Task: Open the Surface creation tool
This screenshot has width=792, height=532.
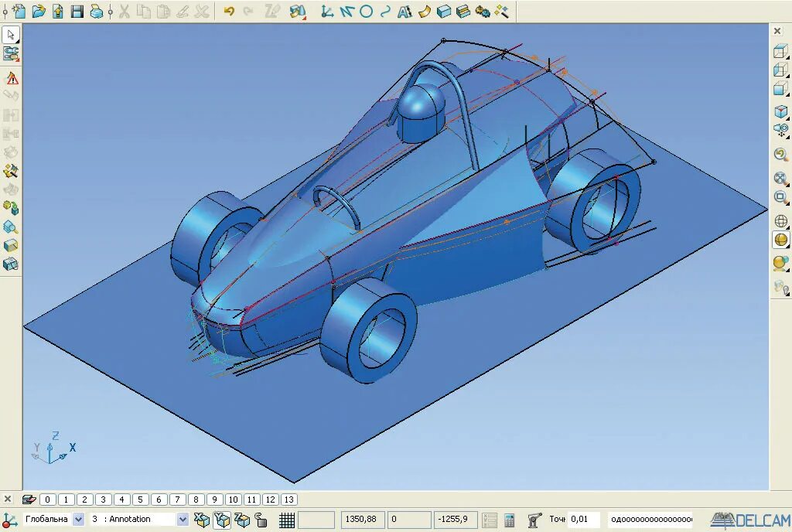Action: 425,11
